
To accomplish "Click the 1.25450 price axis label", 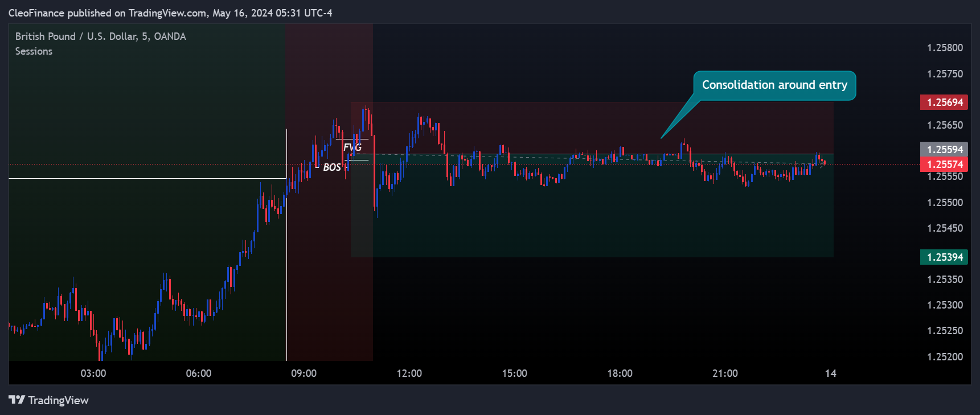I will 945,228.
